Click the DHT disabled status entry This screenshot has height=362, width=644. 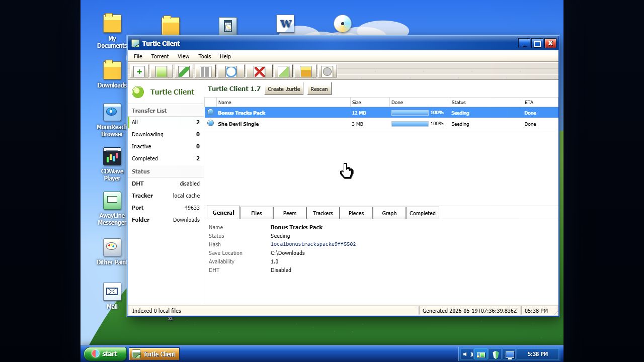(166, 184)
